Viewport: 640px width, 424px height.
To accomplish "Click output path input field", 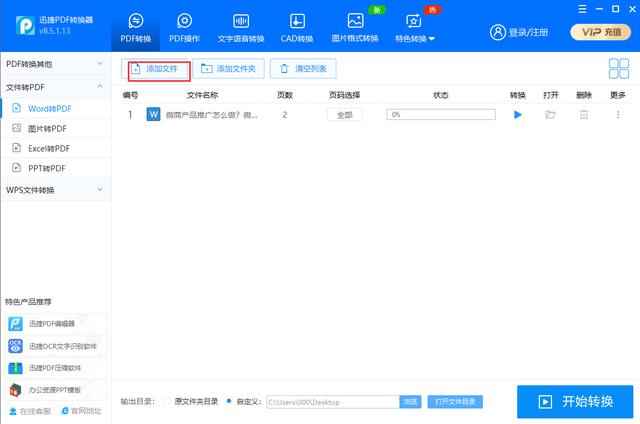I will [x=333, y=402].
